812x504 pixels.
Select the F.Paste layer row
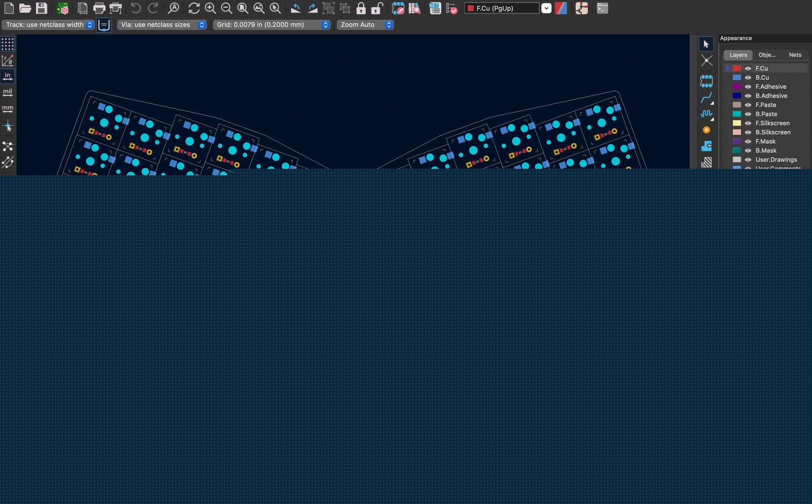click(766, 105)
